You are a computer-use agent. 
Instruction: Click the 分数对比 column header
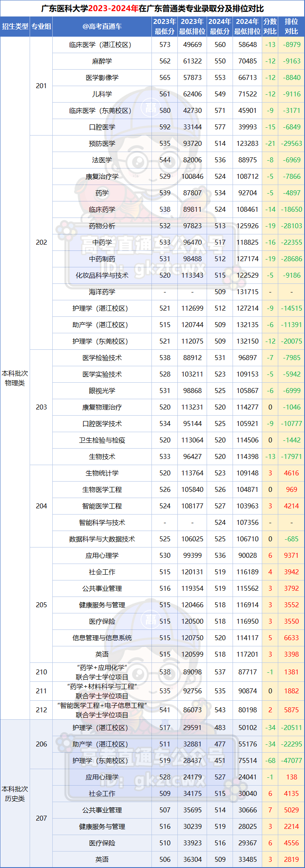point(270,26)
